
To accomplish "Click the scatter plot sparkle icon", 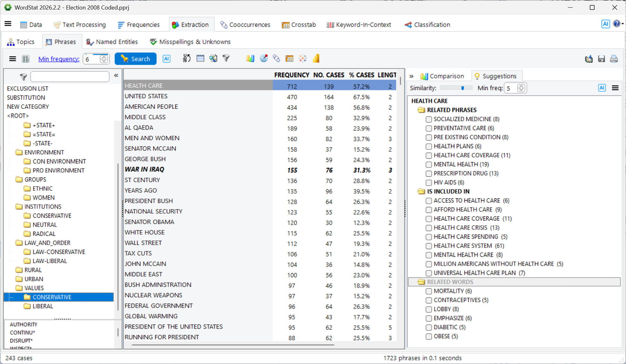I will (303, 58).
